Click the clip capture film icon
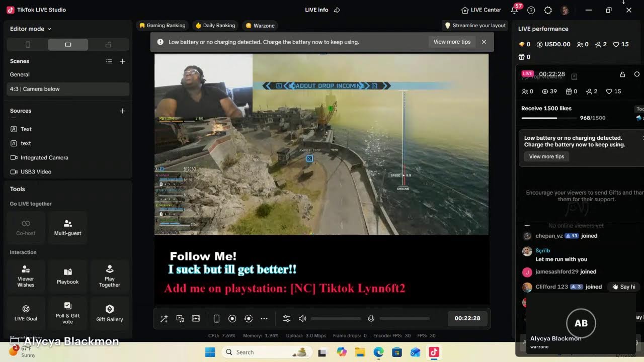 pos(196,319)
